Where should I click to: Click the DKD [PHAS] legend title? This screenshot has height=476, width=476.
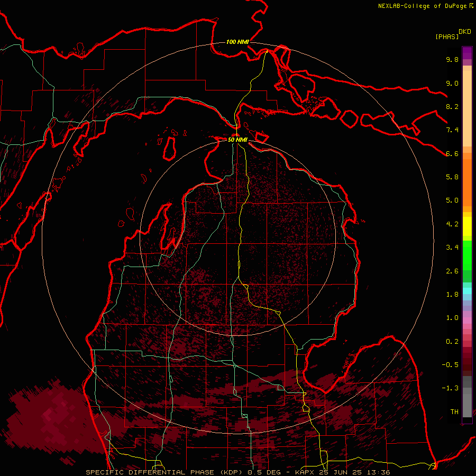453,34
